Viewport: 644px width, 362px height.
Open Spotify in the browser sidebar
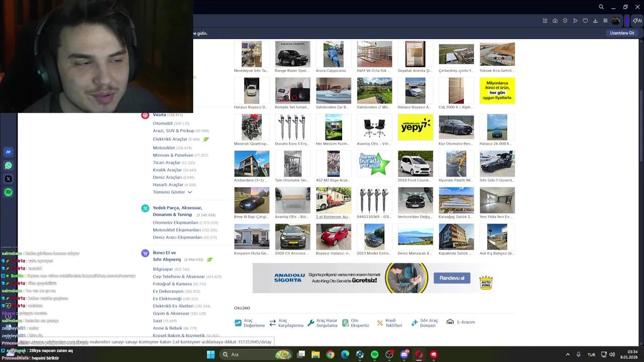pos(8,193)
